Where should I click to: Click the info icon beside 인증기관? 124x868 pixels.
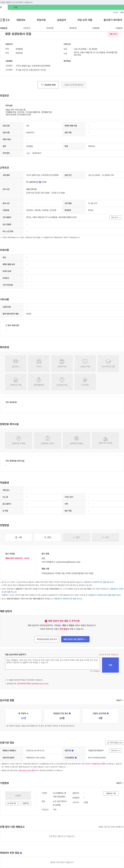tap(73, 750)
